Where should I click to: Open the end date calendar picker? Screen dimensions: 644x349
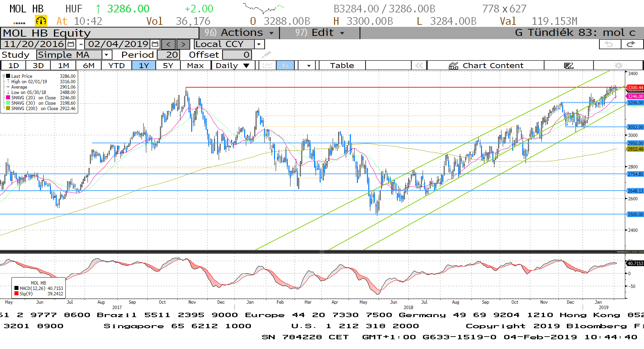pos(155,44)
